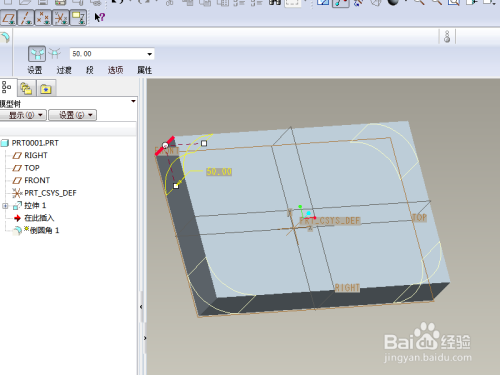Image resolution: width=500 pixels, height=375 pixels.
Task: Switch to round Set mode
Action: pos(37,54)
